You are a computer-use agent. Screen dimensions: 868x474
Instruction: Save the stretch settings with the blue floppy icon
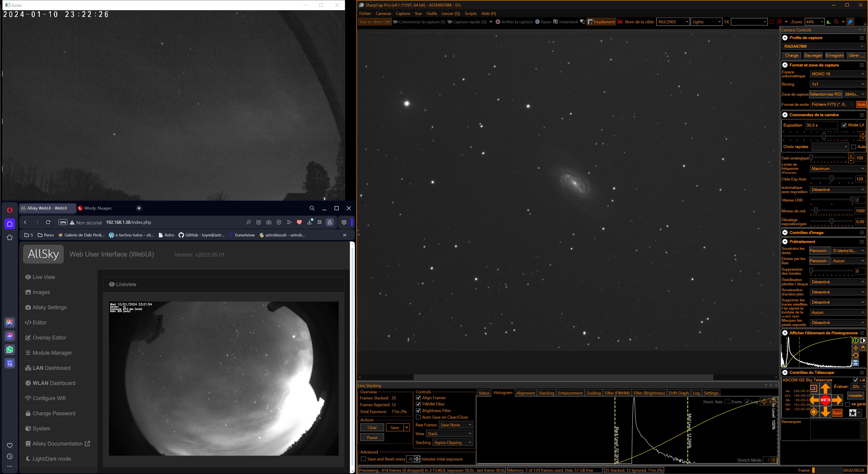tap(856, 363)
